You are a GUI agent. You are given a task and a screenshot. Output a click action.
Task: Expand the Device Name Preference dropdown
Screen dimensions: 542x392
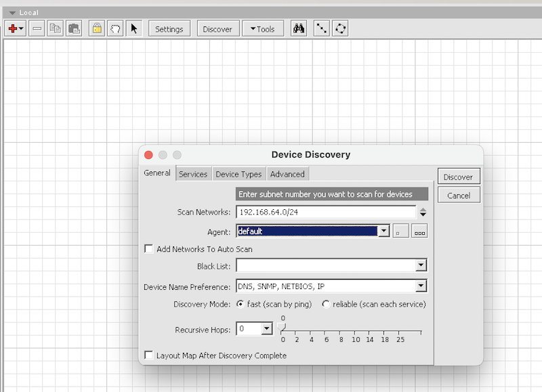pos(421,286)
